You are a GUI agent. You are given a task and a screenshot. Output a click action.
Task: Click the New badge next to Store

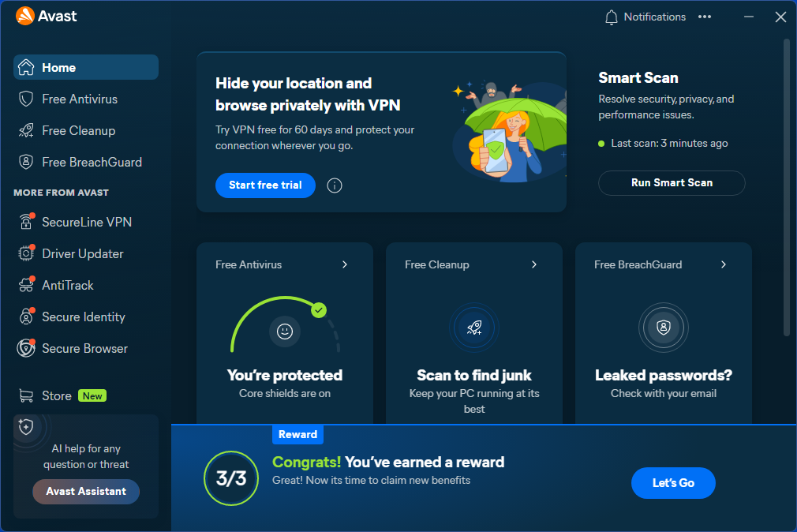pos(92,395)
